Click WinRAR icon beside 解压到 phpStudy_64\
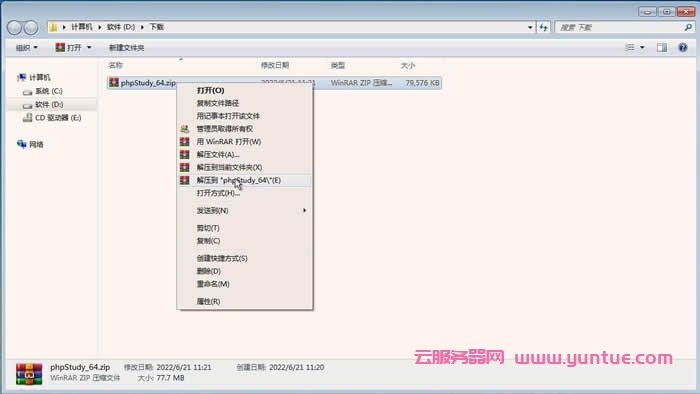This screenshot has height=394, width=700. [184, 180]
